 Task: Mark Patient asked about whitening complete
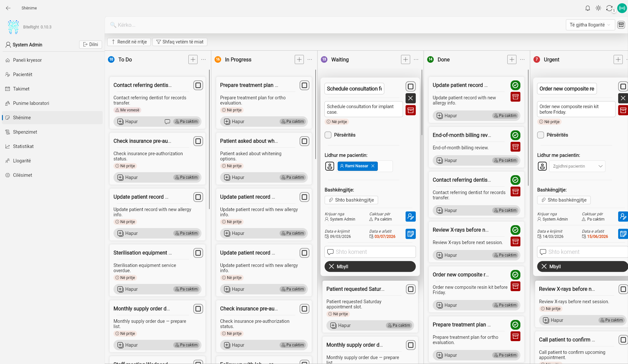point(305,141)
